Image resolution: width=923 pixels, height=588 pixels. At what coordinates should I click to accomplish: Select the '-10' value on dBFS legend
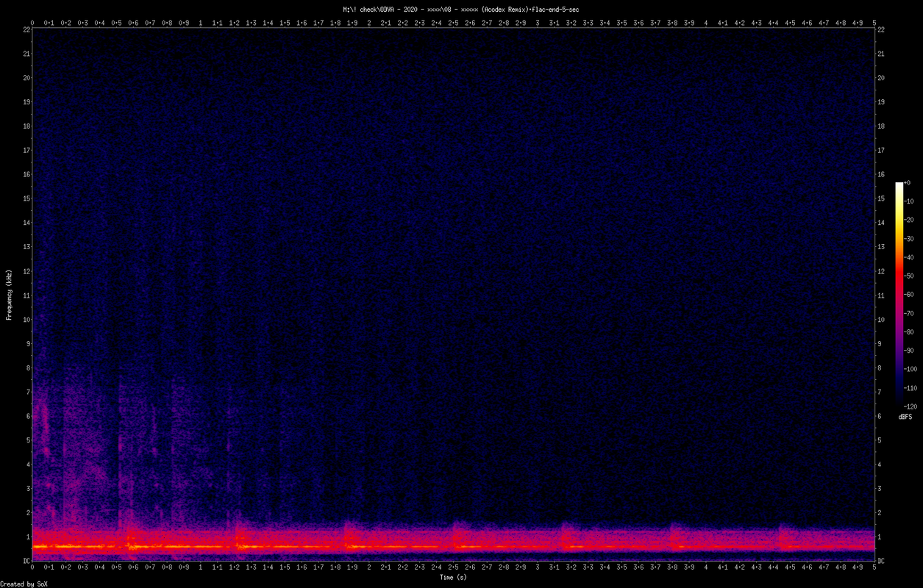(x=908, y=201)
